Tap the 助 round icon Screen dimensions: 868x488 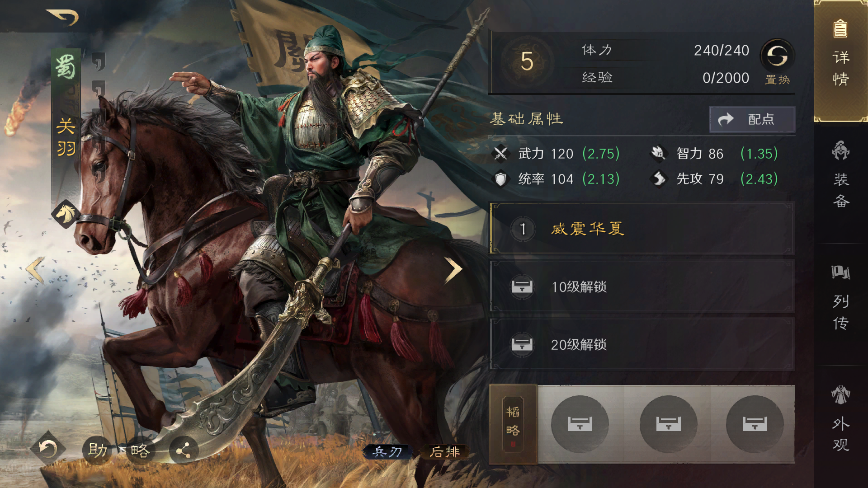(x=97, y=450)
